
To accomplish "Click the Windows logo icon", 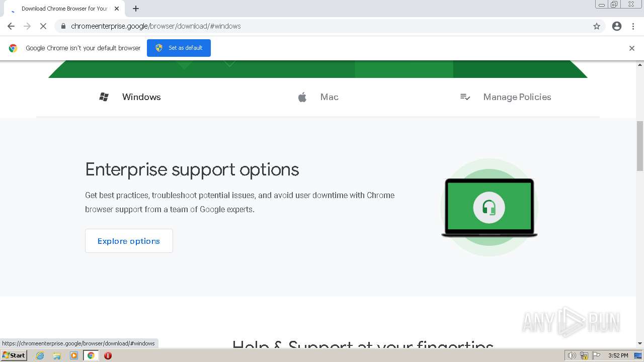I will coord(104,97).
